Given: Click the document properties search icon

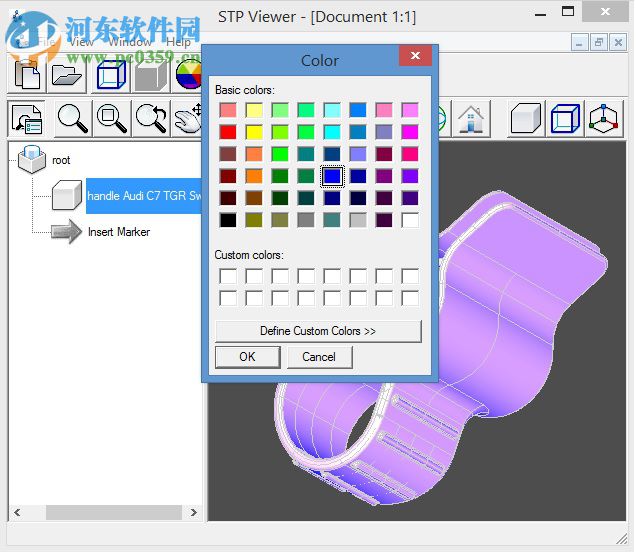Looking at the screenshot, I should pyautogui.click(x=27, y=119).
